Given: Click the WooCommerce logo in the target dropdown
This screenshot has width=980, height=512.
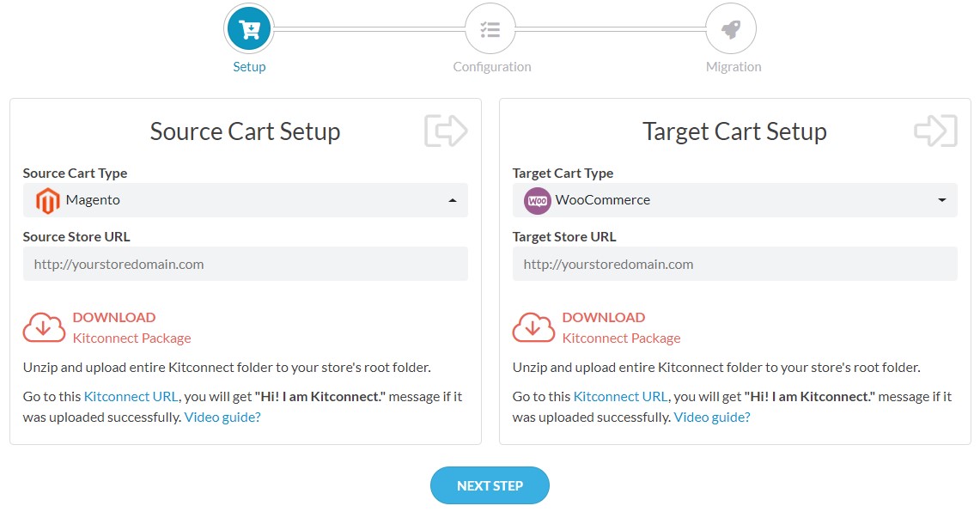Looking at the screenshot, I should tap(537, 201).
